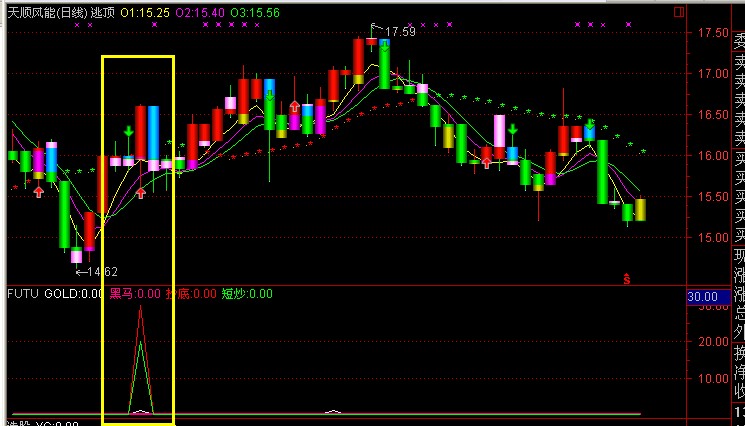Click the 短炒 indicator label

(x=246, y=294)
